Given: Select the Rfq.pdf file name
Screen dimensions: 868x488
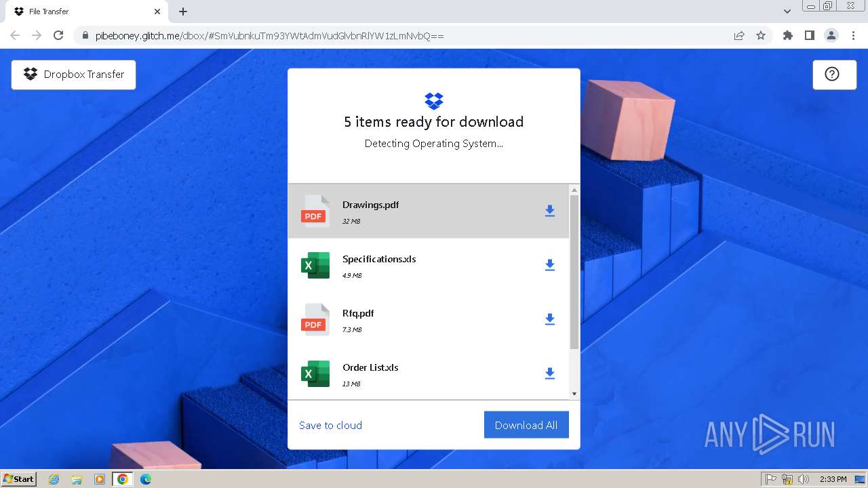Looking at the screenshot, I should [x=358, y=313].
